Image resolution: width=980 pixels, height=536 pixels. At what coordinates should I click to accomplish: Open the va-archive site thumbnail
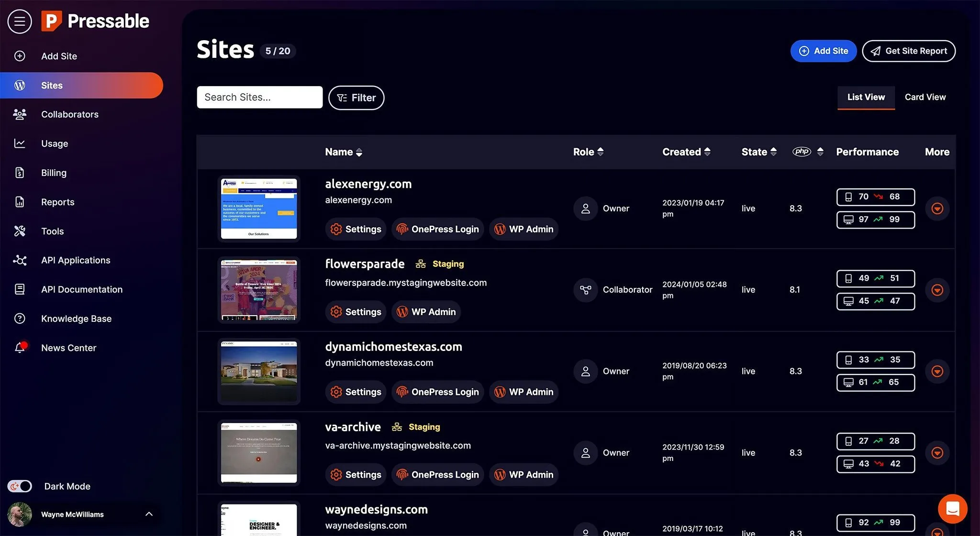coord(259,453)
